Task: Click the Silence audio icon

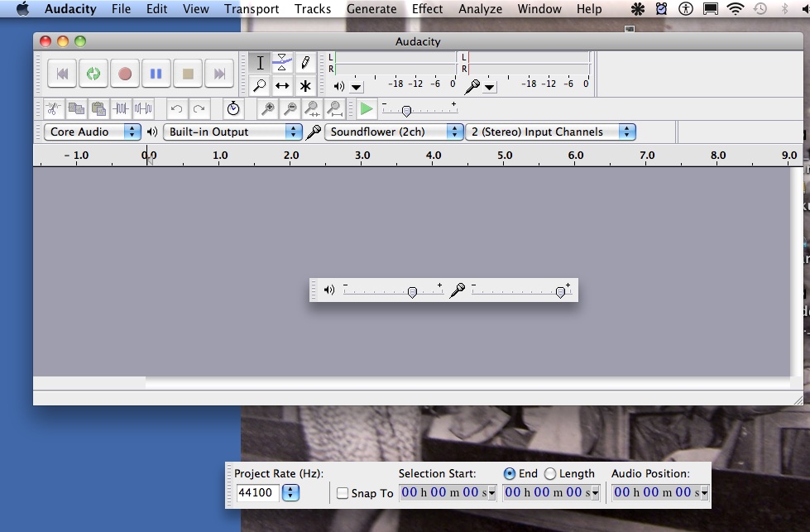Action: [x=143, y=108]
